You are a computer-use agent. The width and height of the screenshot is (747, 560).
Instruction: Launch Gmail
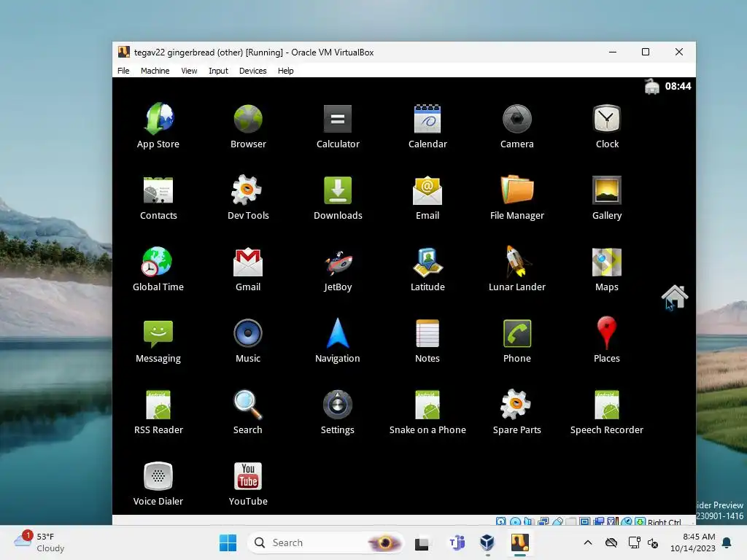pyautogui.click(x=248, y=268)
